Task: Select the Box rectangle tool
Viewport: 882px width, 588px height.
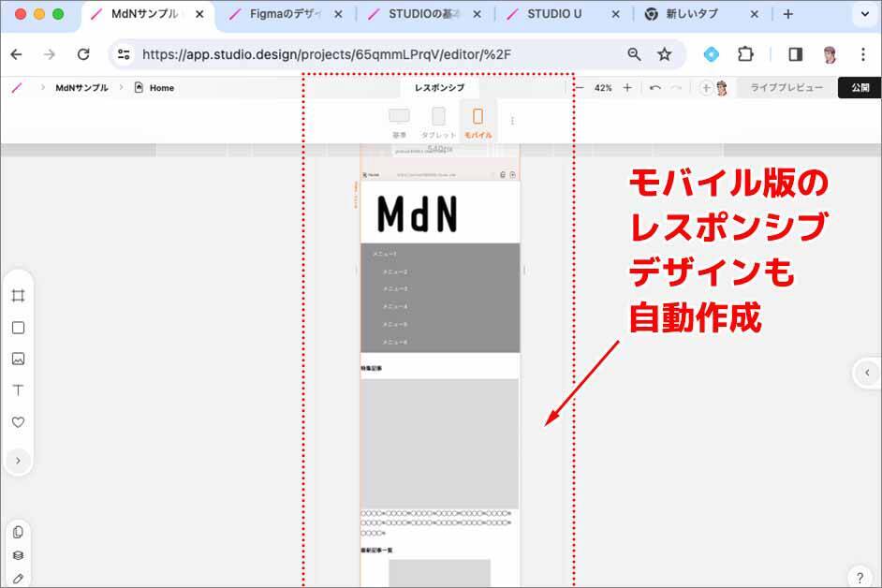Action: pyautogui.click(x=18, y=328)
